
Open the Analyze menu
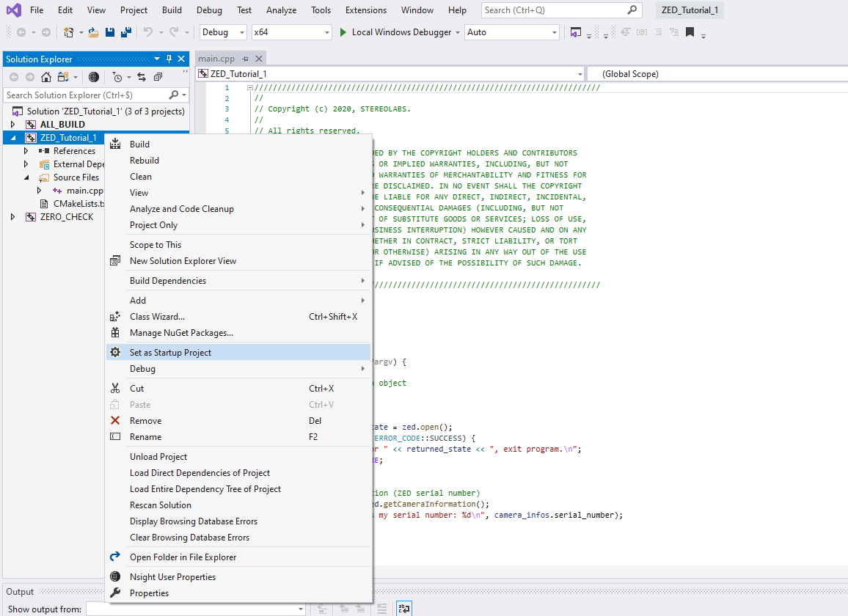click(281, 10)
